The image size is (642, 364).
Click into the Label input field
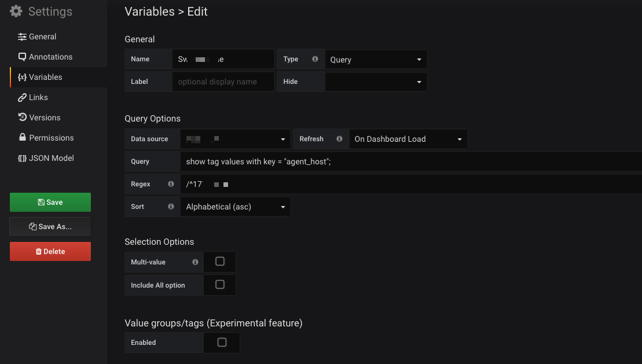[x=223, y=82]
